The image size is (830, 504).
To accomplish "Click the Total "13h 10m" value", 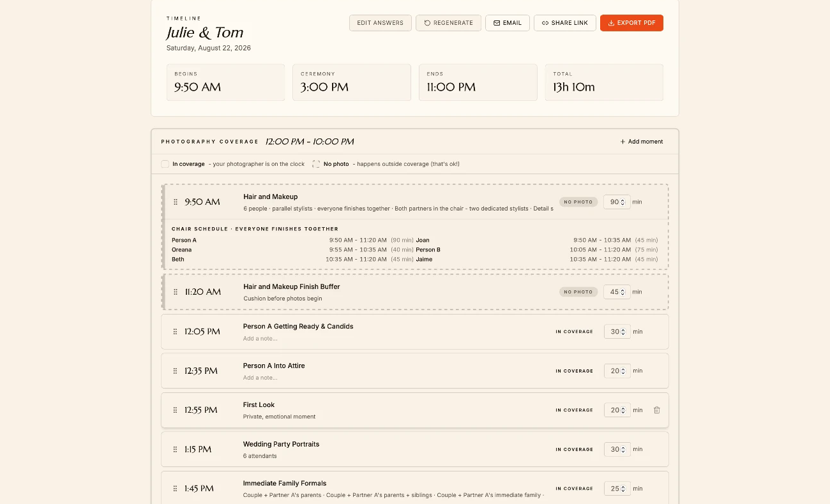I will pos(574,87).
